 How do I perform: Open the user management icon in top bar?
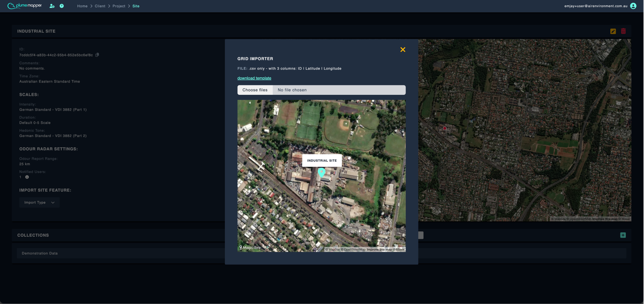(52, 6)
